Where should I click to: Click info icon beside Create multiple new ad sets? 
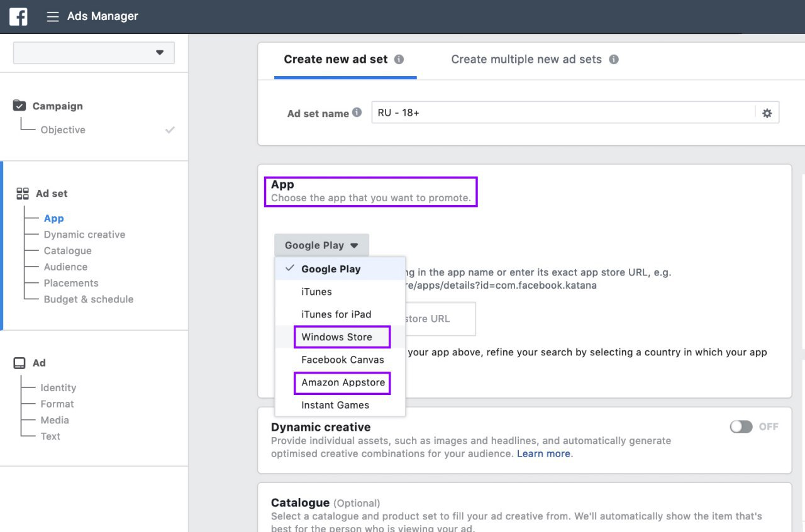pyautogui.click(x=614, y=59)
